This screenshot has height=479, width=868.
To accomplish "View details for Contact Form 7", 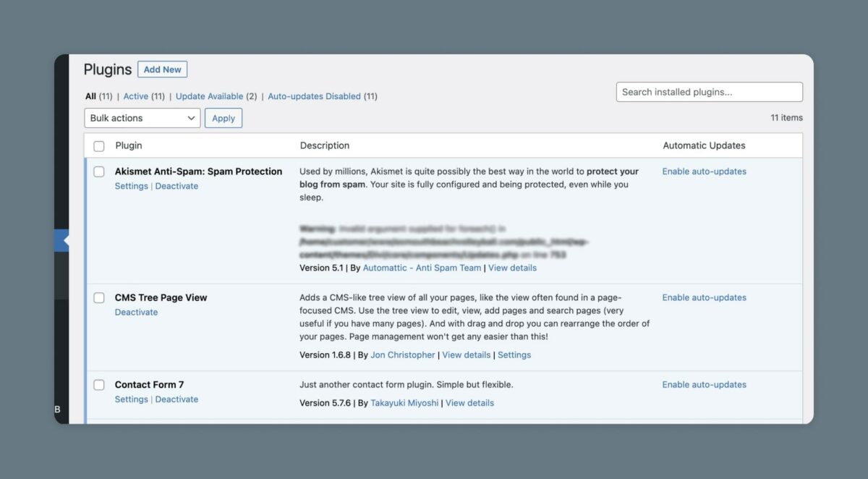I will (469, 403).
